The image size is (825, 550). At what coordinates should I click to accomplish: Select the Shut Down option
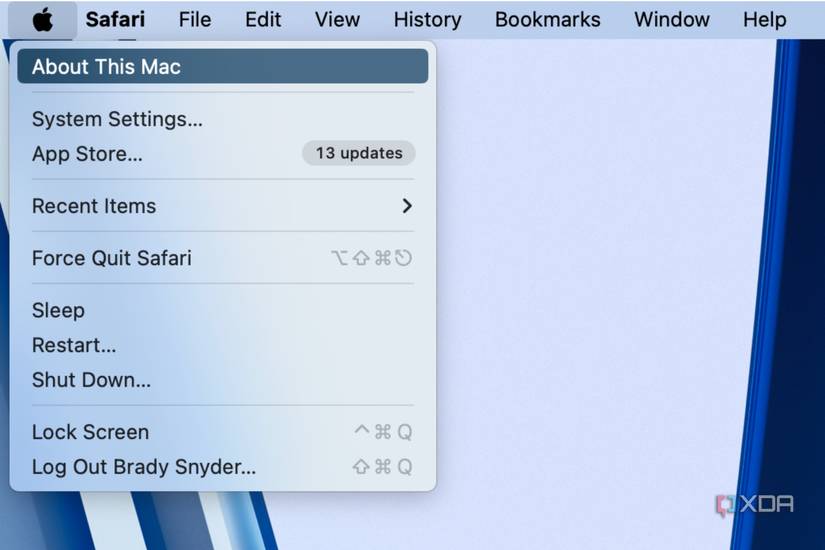point(223,379)
